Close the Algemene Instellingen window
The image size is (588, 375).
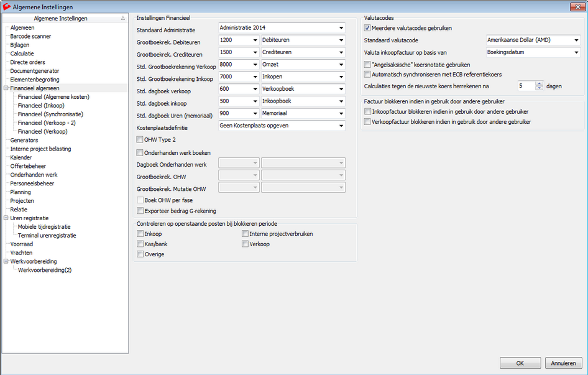click(x=577, y=7)
